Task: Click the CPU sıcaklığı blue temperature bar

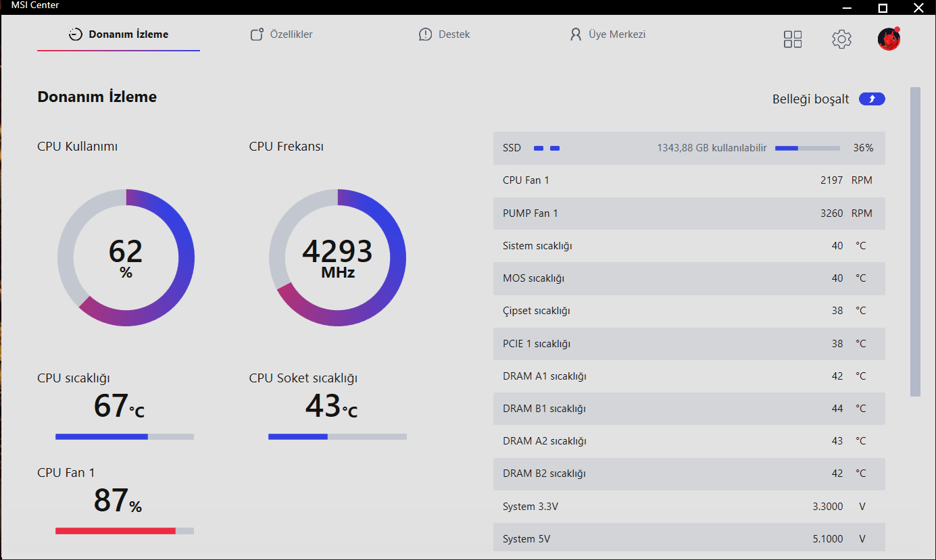Action: coord(124,436)
